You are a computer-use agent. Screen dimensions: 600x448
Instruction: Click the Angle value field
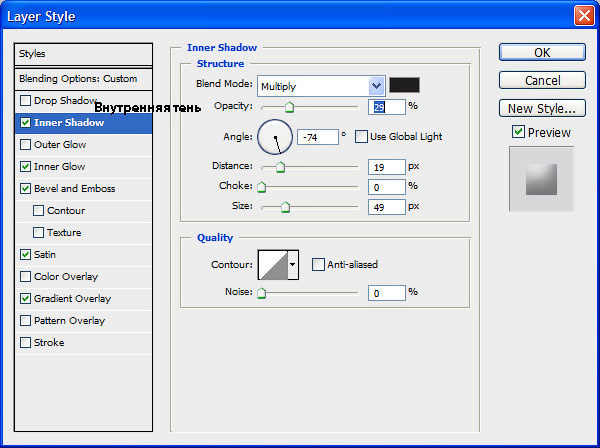tap(318, 137)
